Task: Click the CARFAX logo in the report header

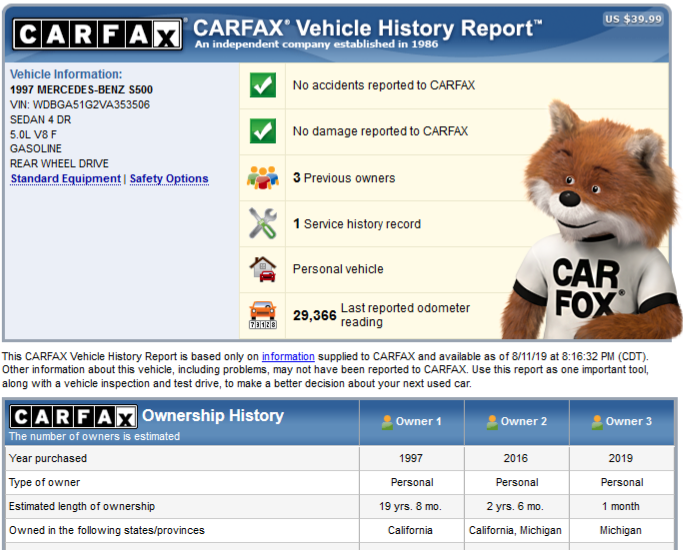Action: click(97, 34)
